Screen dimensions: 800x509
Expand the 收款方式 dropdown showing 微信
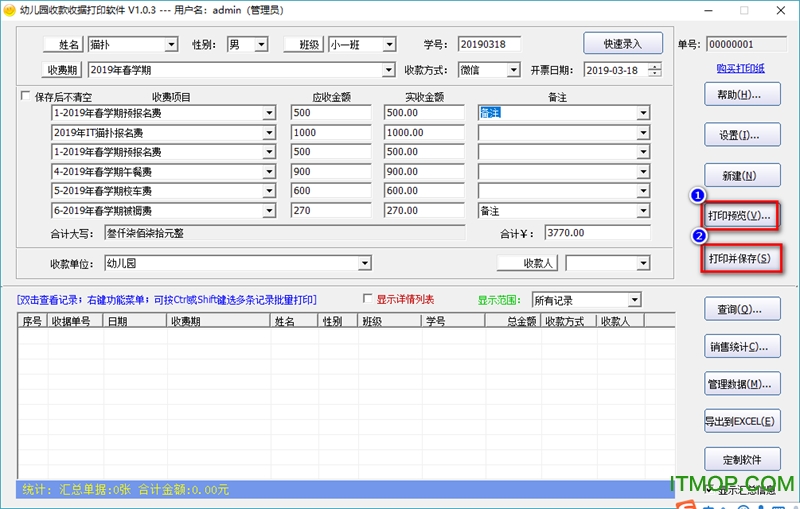514,70
